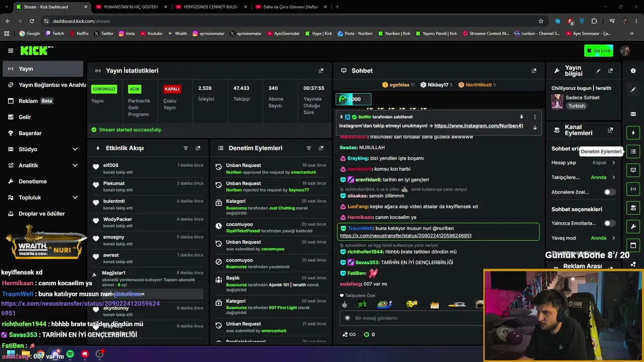Pop out the Etkinlik Akışı panel
The height and width of the screenshot is (362, 644).
tap(198, 148)
